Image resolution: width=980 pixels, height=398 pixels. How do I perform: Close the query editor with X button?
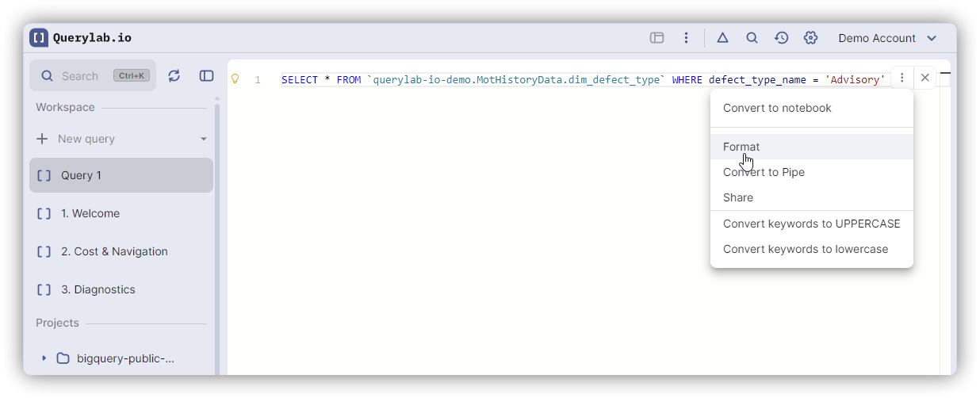924,78
